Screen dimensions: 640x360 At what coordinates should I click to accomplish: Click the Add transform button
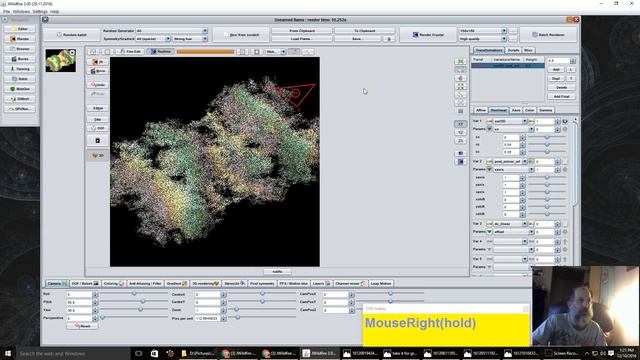coord(556,69)
